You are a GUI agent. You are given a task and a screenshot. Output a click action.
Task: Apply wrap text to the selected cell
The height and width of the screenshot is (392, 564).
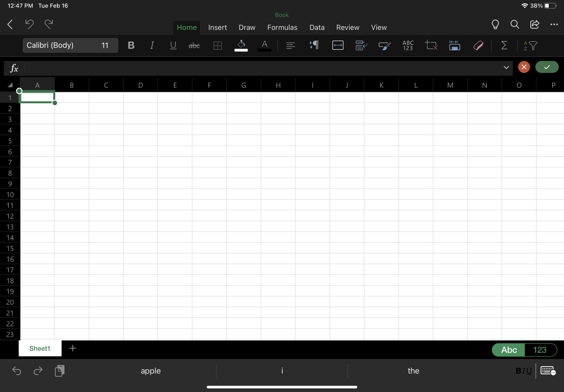[338, 45]
